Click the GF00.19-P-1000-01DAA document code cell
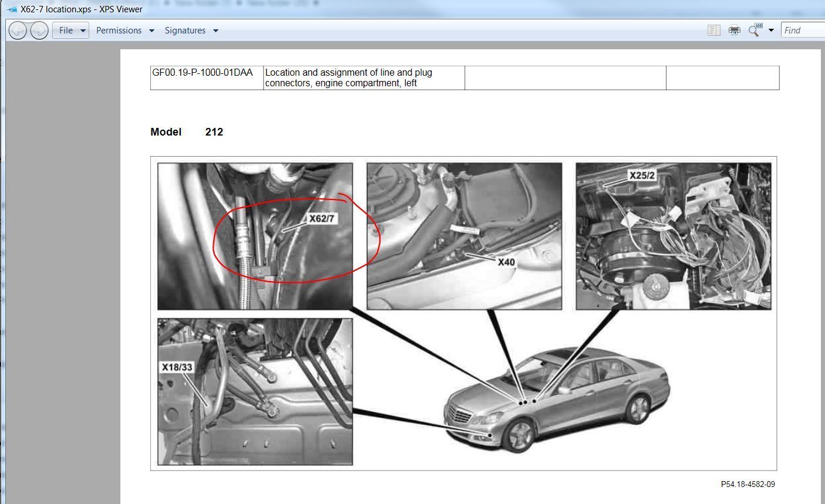Image resolution: width=825 pixels, height=504 pixels. (203, 73)
